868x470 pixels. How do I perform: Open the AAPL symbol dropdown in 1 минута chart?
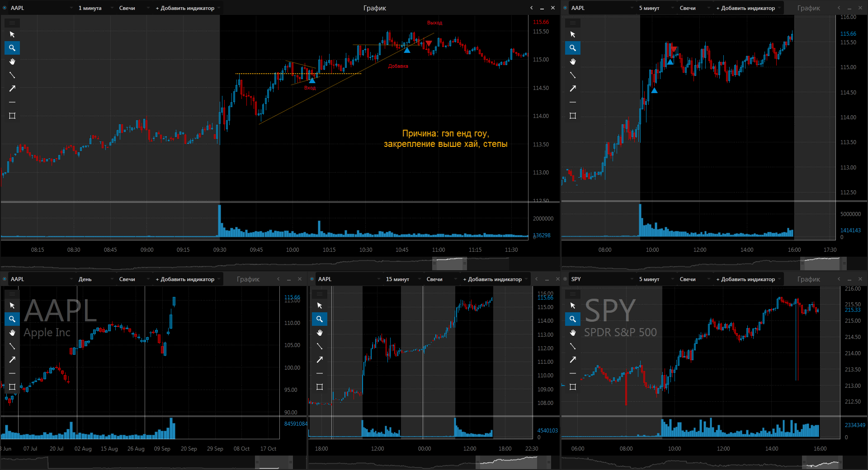[42, 8]
